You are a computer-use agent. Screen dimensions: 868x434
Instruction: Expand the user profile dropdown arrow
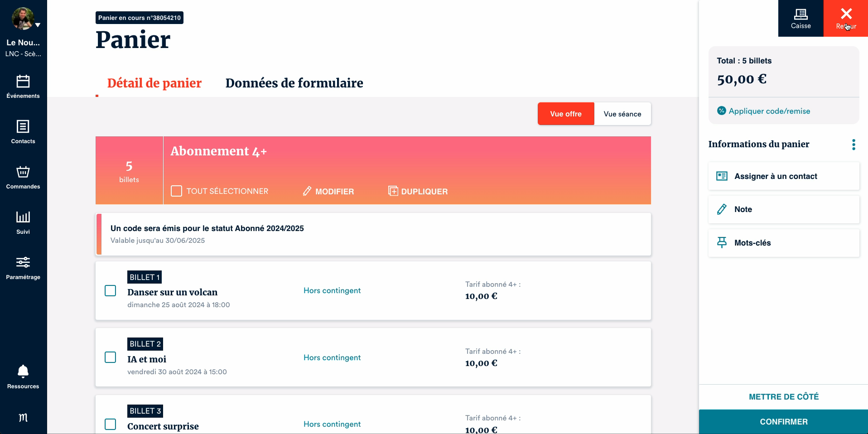click(38, 25)
